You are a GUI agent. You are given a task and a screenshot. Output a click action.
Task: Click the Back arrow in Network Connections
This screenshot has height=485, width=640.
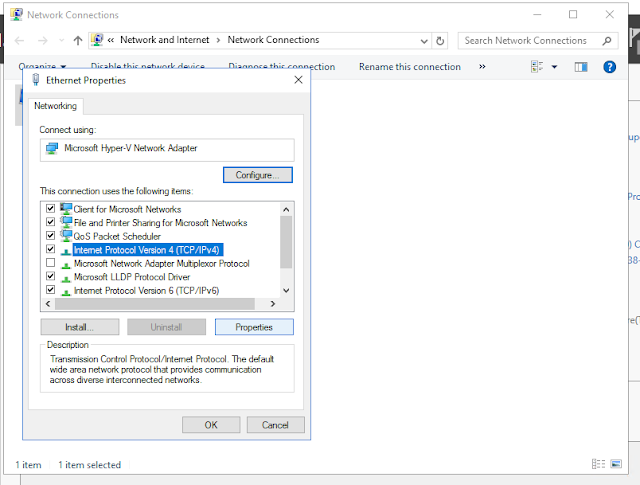pyautogui.click(x=19, y=40)
